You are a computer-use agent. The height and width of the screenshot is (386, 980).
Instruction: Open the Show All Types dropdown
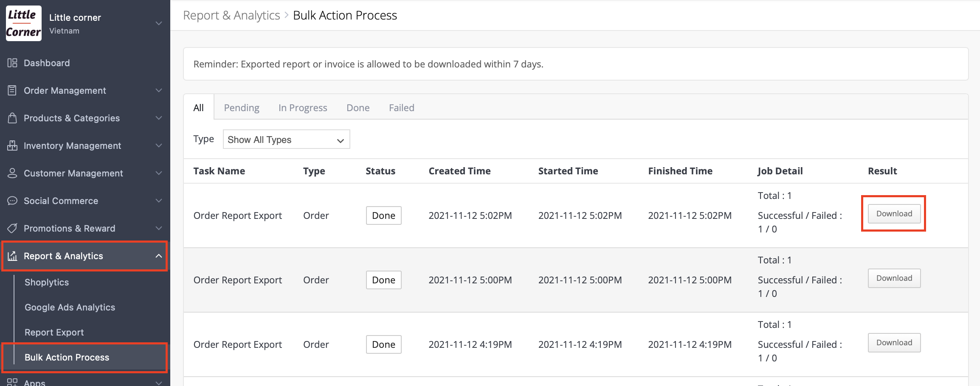click(286, 140)
